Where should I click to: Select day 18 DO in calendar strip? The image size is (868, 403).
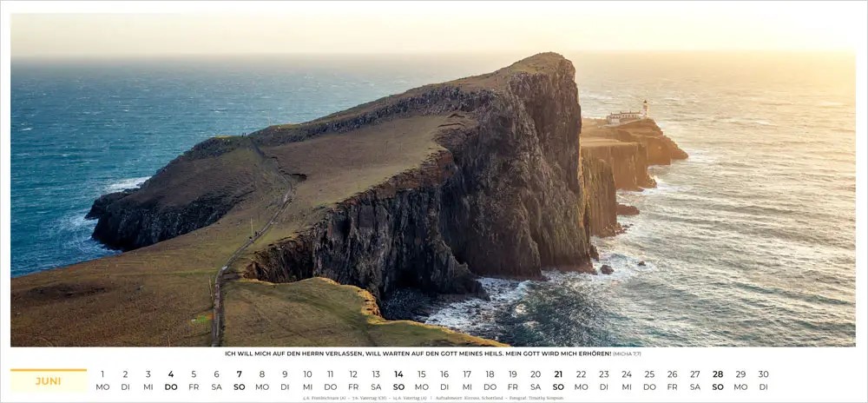(x=490, y=380)
